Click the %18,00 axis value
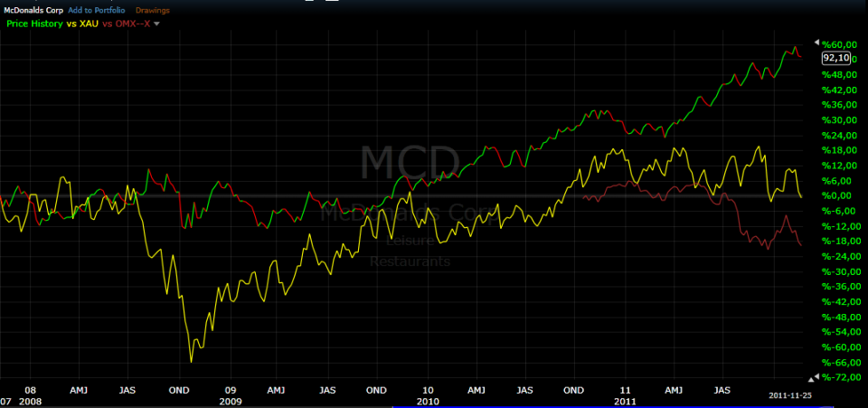Image resolution: width=868 pixels, height=408 pixels. pyautogui.click(x=841, y=150)
